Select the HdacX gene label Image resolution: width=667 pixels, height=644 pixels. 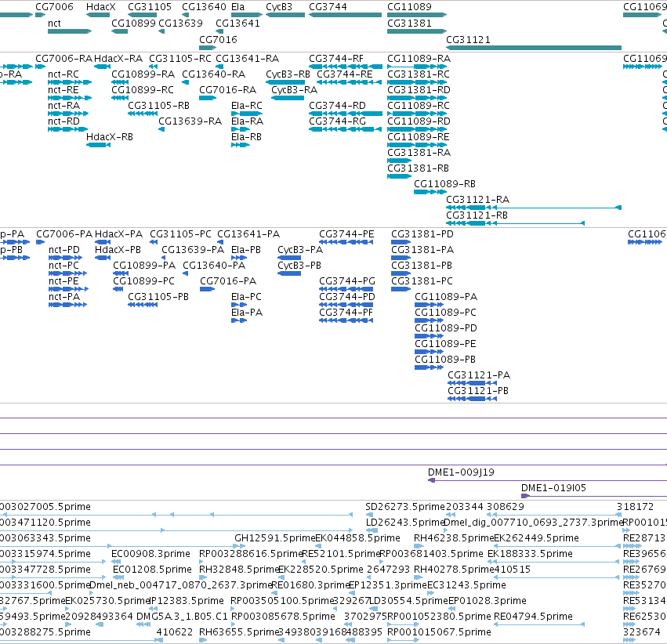(x=101, y=7)
